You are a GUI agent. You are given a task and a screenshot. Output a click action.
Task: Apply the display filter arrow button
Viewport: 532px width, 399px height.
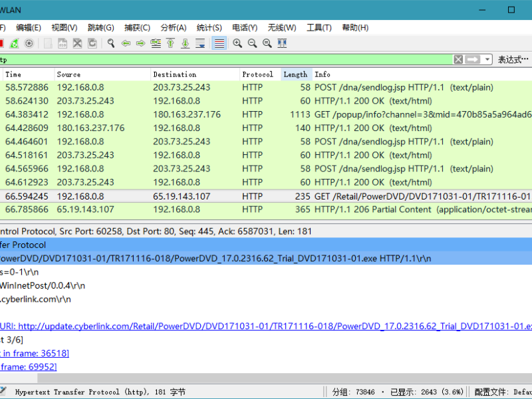click(473, 60)
